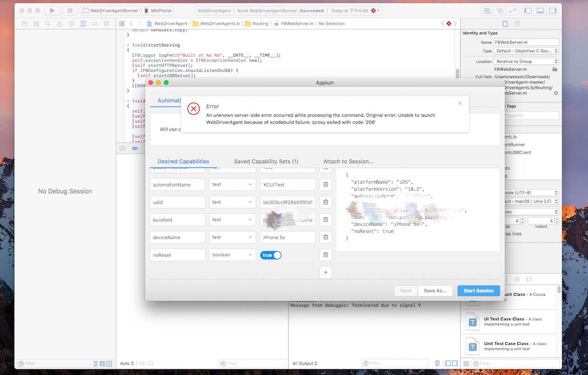Go to the next issue arrow
The image size is (588, 375).
[455, 23]
